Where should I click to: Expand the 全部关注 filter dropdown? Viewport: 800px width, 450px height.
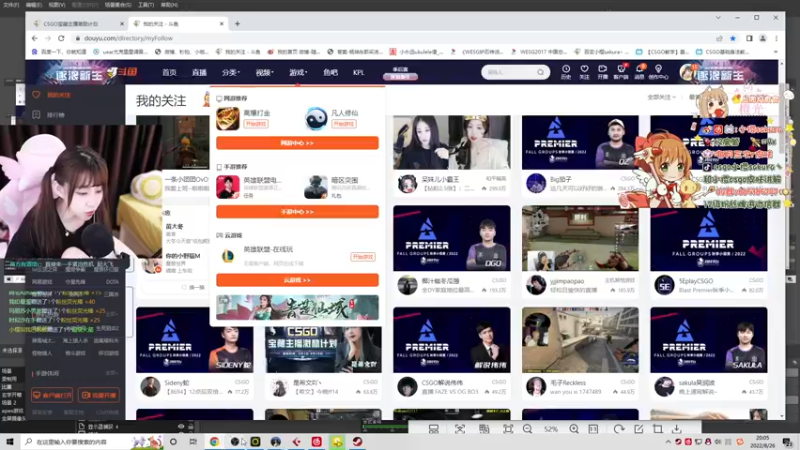point(662,97)
